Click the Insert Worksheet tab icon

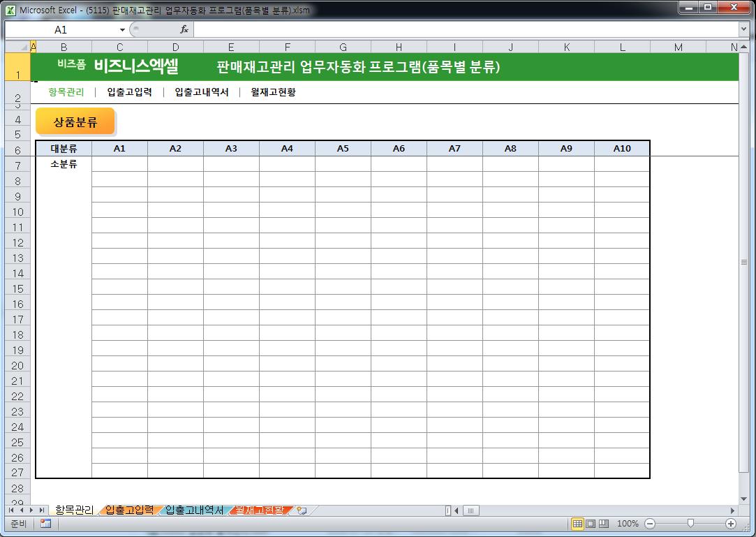pyautogui.click(x=302, y=510)
